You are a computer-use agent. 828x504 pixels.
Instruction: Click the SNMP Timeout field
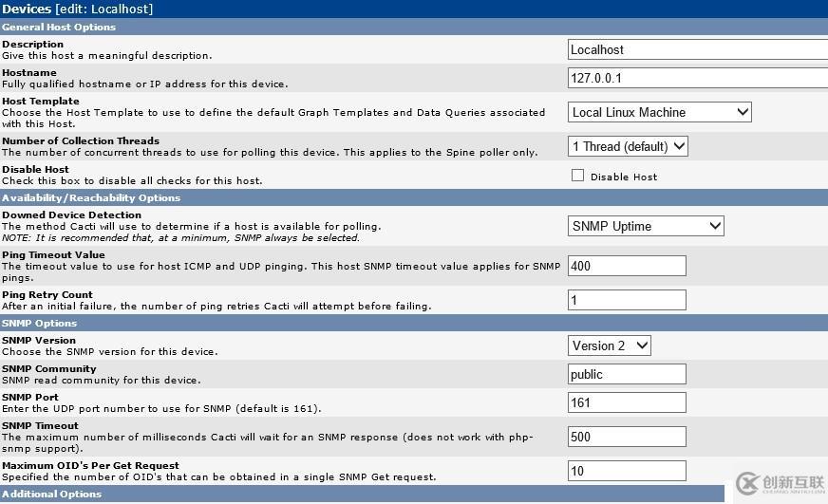(627, 437)
